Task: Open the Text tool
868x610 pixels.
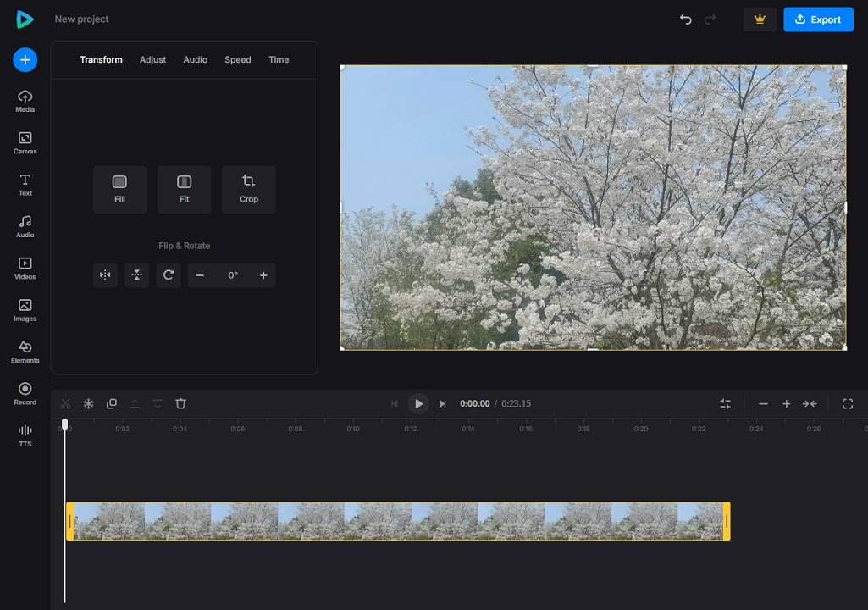Action: pos(25,185)
